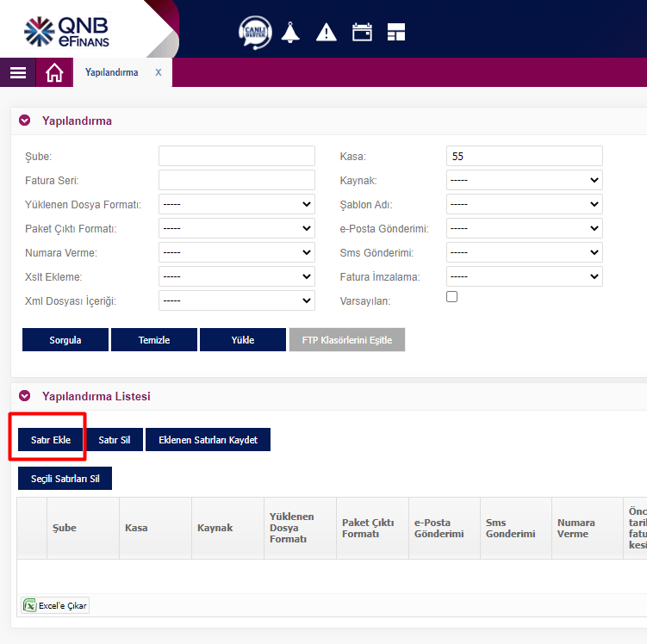Screen dimensions: 647x644
Task: Export the list with Excel'e Çıkar
Action: pos(55,605)
